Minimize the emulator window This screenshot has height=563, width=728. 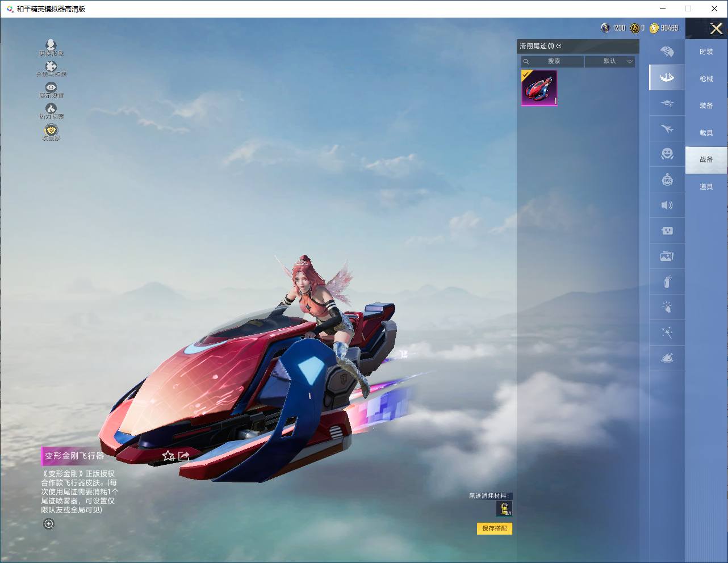(x=663, y=9)
